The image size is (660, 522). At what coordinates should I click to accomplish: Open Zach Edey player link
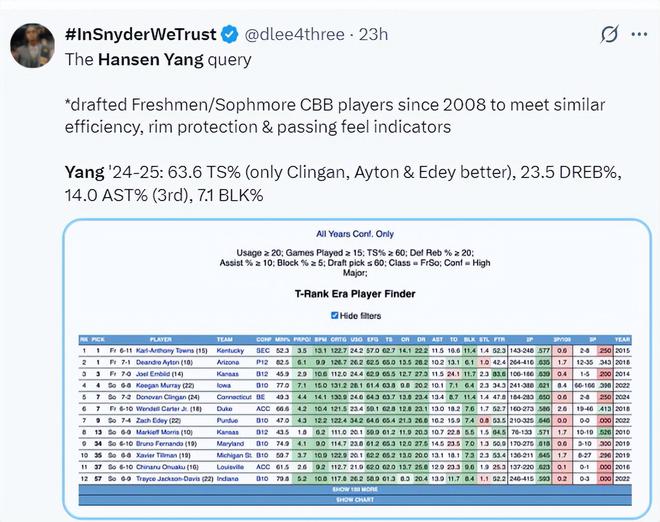point(159,420)
